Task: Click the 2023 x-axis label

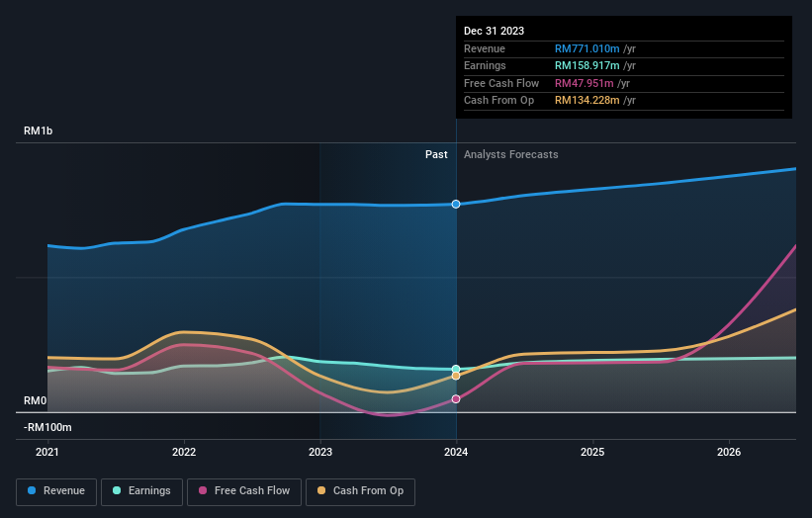Action: pos(320,452)
